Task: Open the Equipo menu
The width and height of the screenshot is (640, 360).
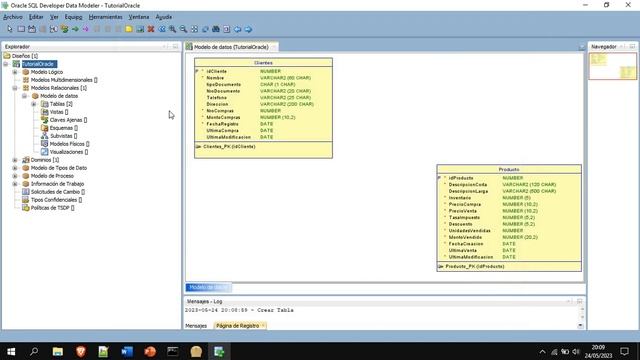Action: (x=73, y=17)
